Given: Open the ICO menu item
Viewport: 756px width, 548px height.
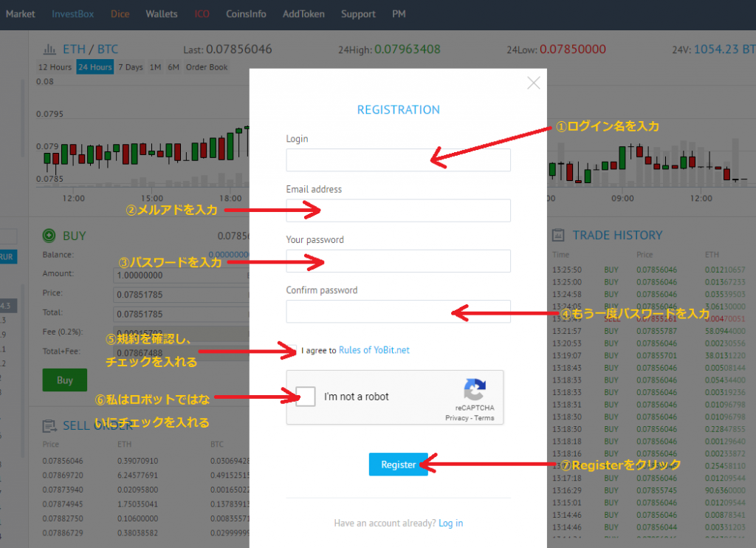Looking at the screenshot, I should coord(202,14).
